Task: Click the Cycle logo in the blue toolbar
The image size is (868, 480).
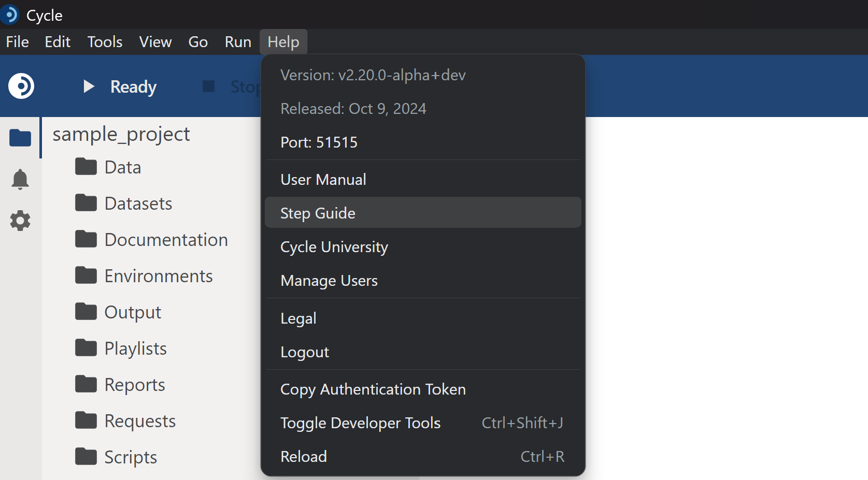Action: [20, 86]
